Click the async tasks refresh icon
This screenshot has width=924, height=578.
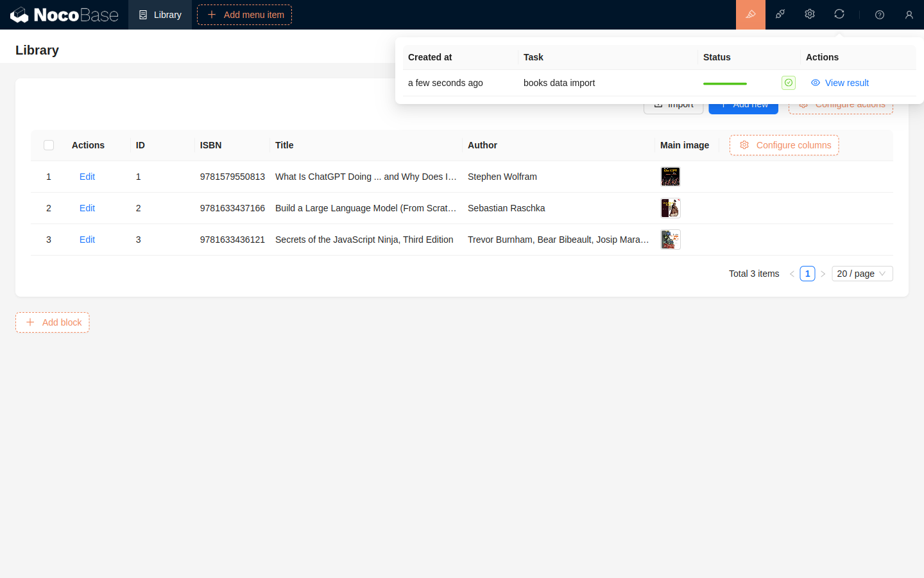click(839, 14)
